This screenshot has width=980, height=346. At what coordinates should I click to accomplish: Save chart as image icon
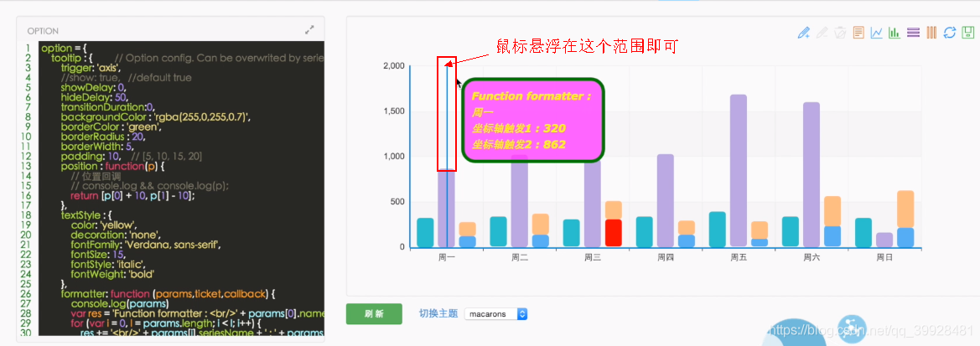click(x=968, y=32)
